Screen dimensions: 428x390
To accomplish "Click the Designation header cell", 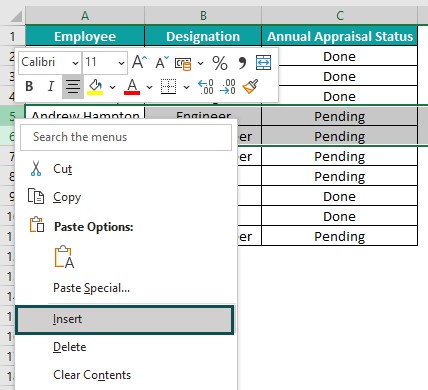I will coord(203,36).
